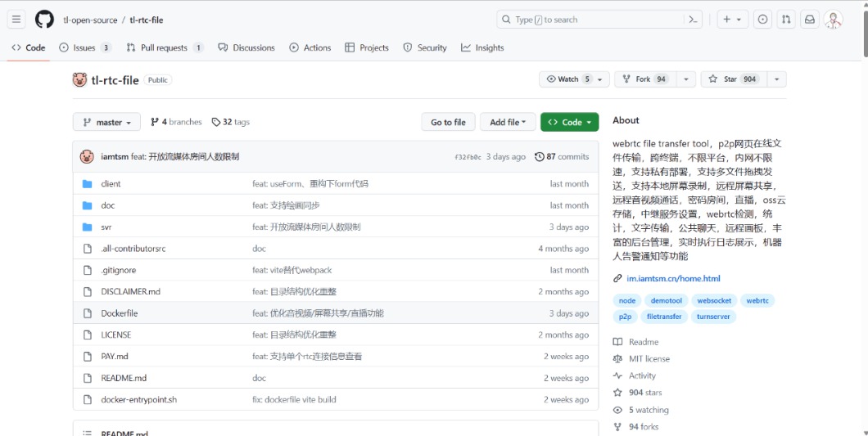Open the client folder icon
The image size is (868, 436).
tap(87, 184)
